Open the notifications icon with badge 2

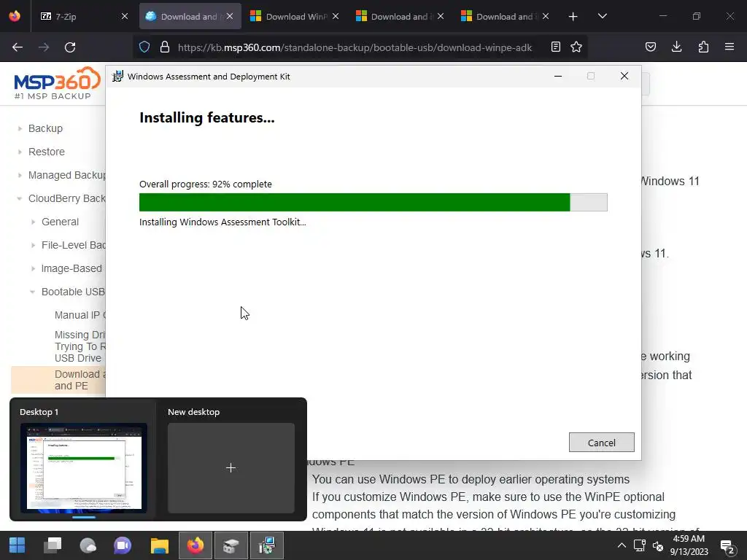point(727,547)
